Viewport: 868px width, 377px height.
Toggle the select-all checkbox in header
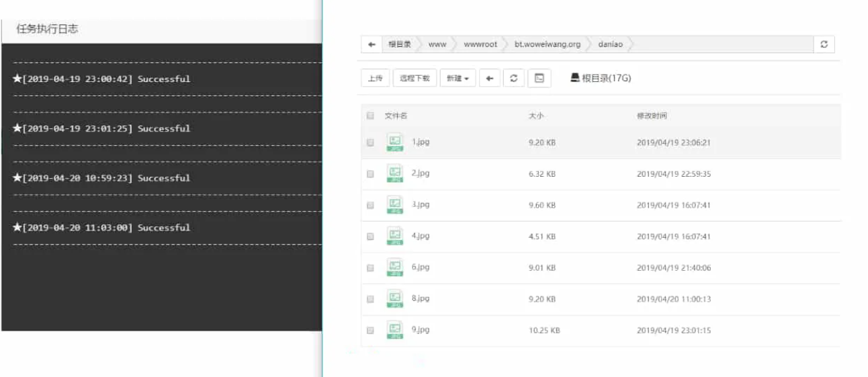point(370,116)
